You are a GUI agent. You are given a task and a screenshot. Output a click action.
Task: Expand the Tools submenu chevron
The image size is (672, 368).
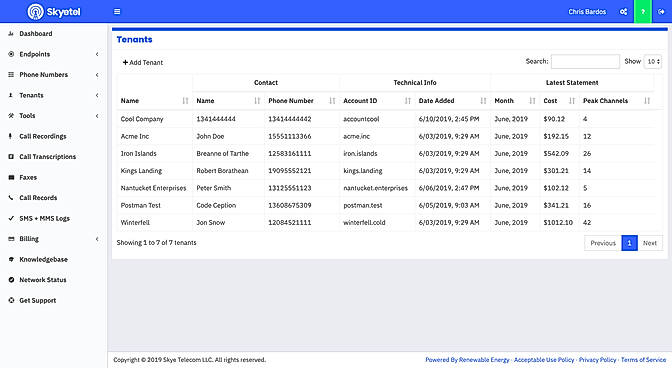[97, 116]
